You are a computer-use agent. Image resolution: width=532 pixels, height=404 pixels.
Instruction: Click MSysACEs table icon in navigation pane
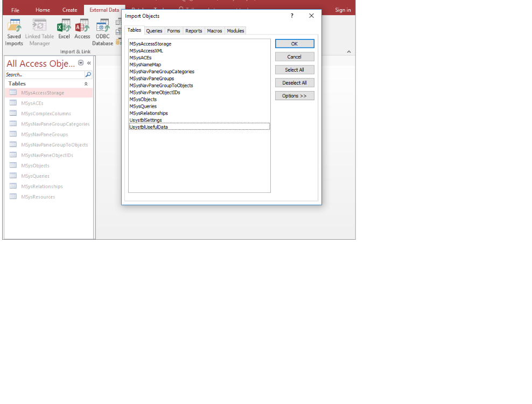pyautogui.click(x=13, y=103)
